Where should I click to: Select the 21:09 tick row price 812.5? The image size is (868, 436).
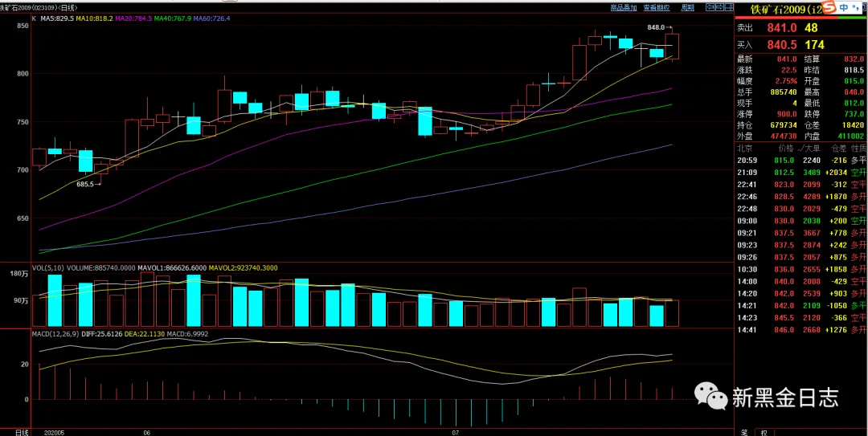click(x=785, y=172)
